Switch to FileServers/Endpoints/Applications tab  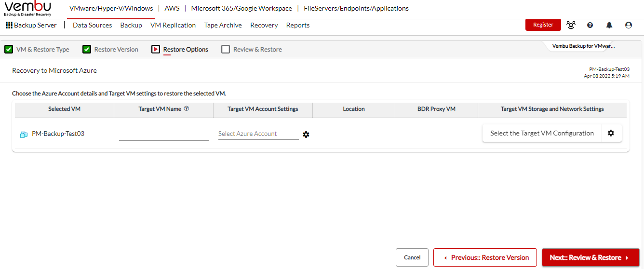356,8
